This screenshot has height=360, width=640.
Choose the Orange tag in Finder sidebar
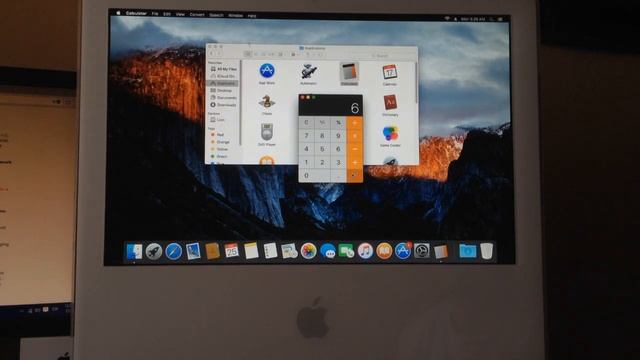[220, 142]
